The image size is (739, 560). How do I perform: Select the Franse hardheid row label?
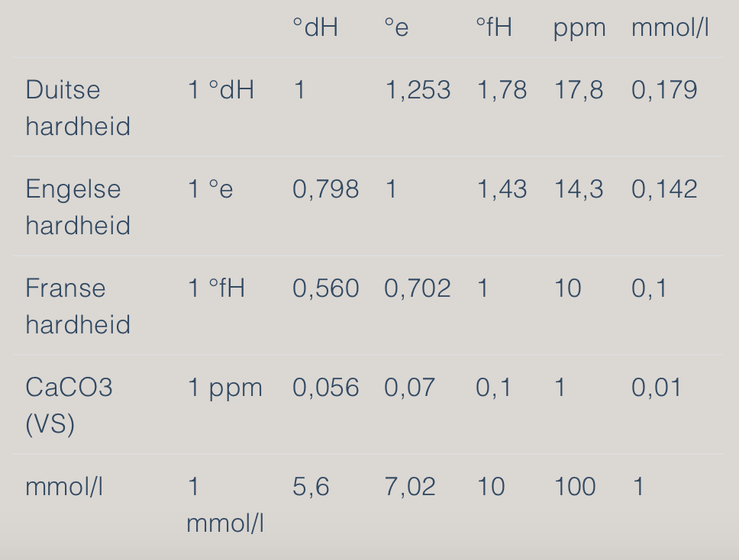click(77, 306)
